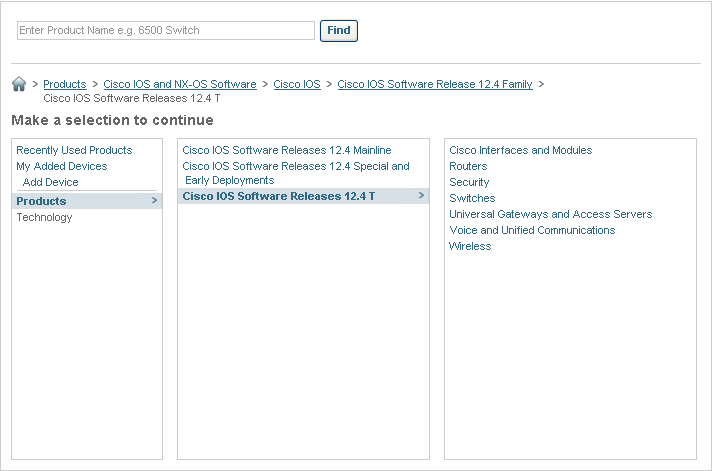This screenshot has width=720, height=471.
Task: Click the Find button
Action: (x=339, y=31)
